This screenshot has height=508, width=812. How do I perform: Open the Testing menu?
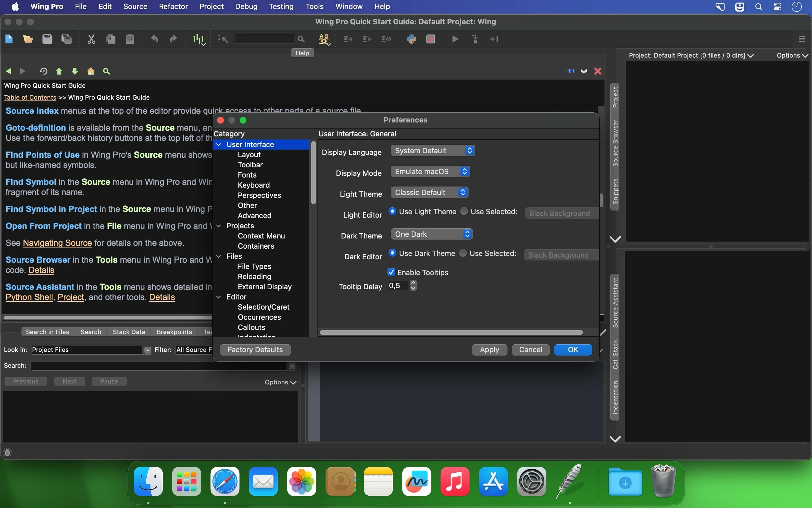(x=281, y=6)
